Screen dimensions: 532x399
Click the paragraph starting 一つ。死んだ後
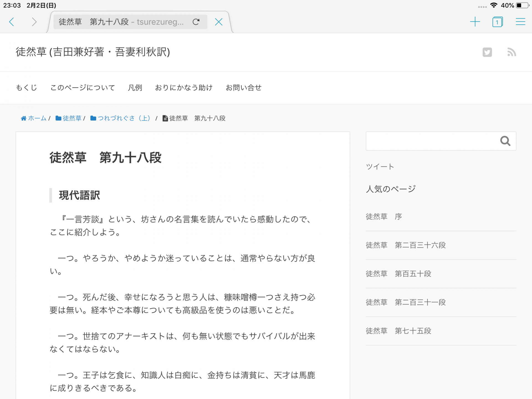183,304
